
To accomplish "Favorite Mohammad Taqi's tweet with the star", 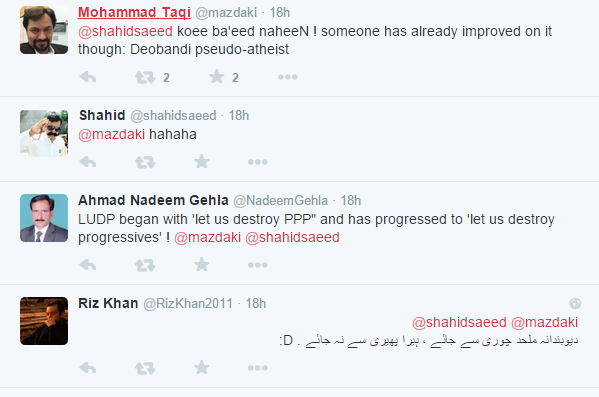I will tap(217, 77).
